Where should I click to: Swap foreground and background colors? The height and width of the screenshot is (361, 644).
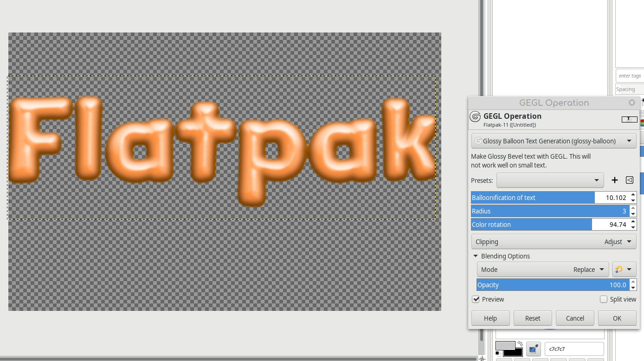[x=520, y=344]
